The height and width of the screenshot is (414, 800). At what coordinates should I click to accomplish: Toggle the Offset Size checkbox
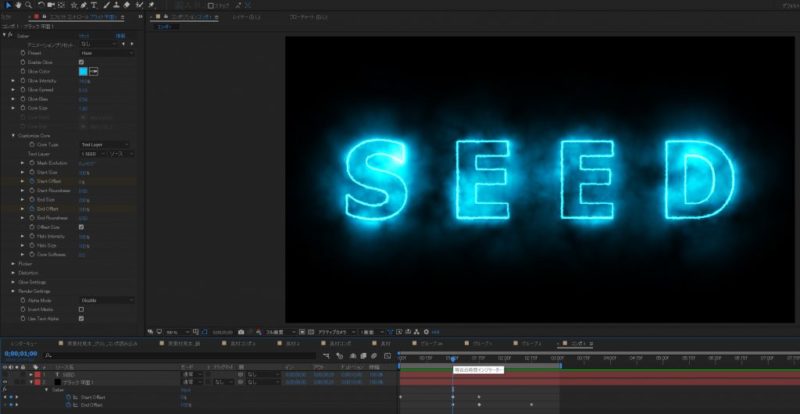tap(81, 226)
